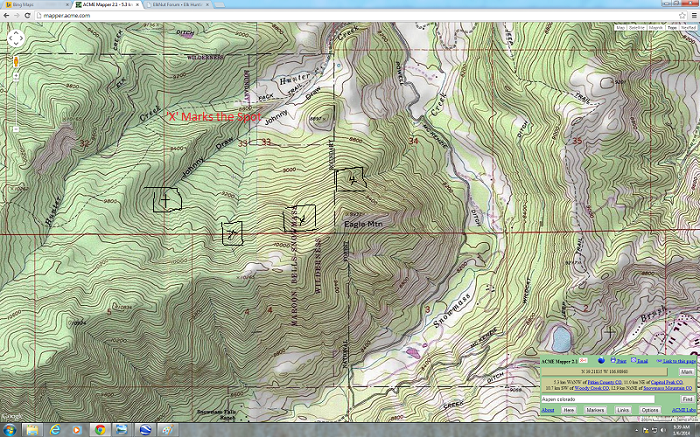This screenshot has height=437, width=700.
Task: Click the zoom-out minus on map slider
Action: [x=16, y=129]
